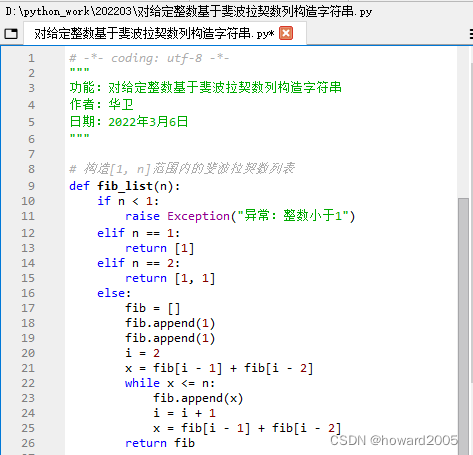473x455 pixels.
Task: Open the tab browser icon left of tabs
Action: tap(11, 34)
